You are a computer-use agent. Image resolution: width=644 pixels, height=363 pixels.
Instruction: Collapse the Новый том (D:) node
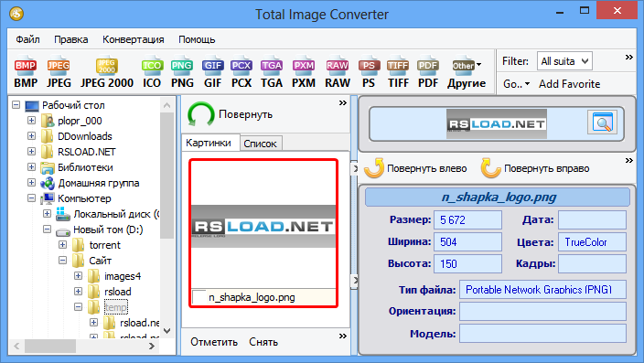pos(48,230)
